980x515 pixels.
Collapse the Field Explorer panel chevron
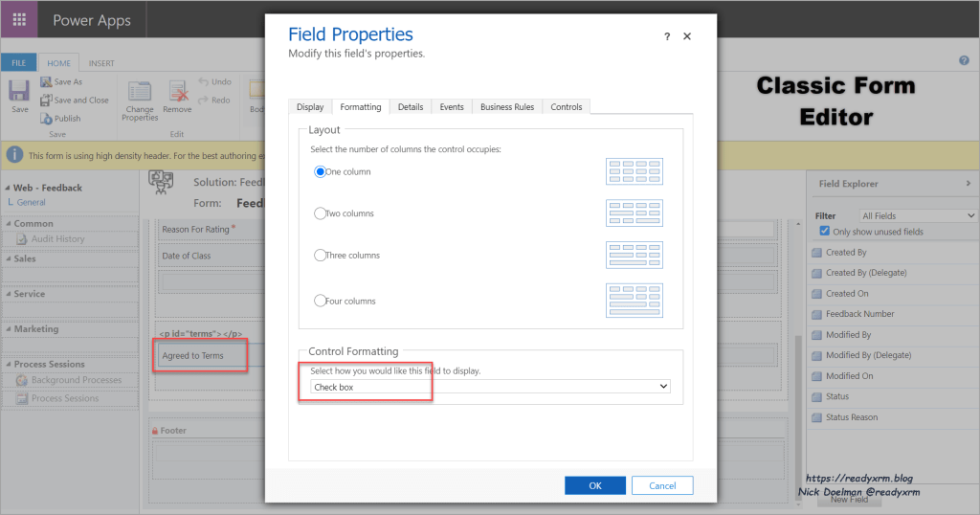(968, 183)
